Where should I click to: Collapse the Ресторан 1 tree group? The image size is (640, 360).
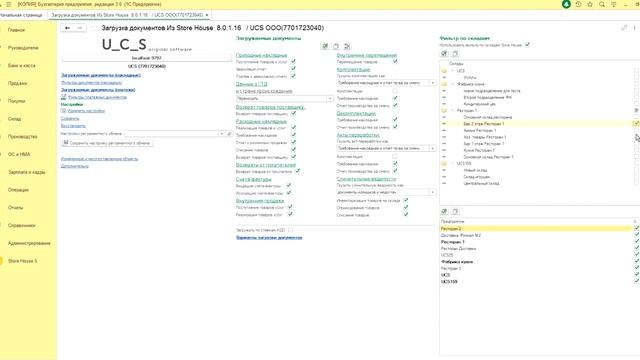(453, 111)
